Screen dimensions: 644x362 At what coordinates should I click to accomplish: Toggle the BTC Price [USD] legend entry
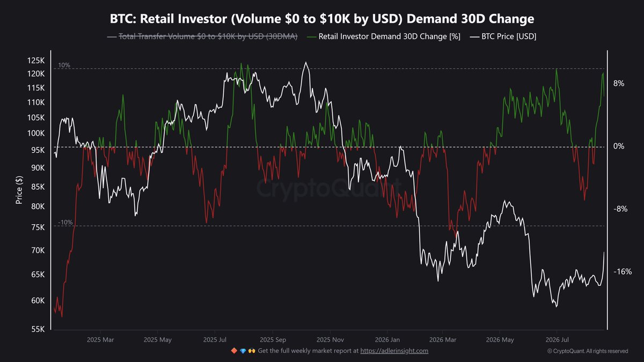(503, 36)
